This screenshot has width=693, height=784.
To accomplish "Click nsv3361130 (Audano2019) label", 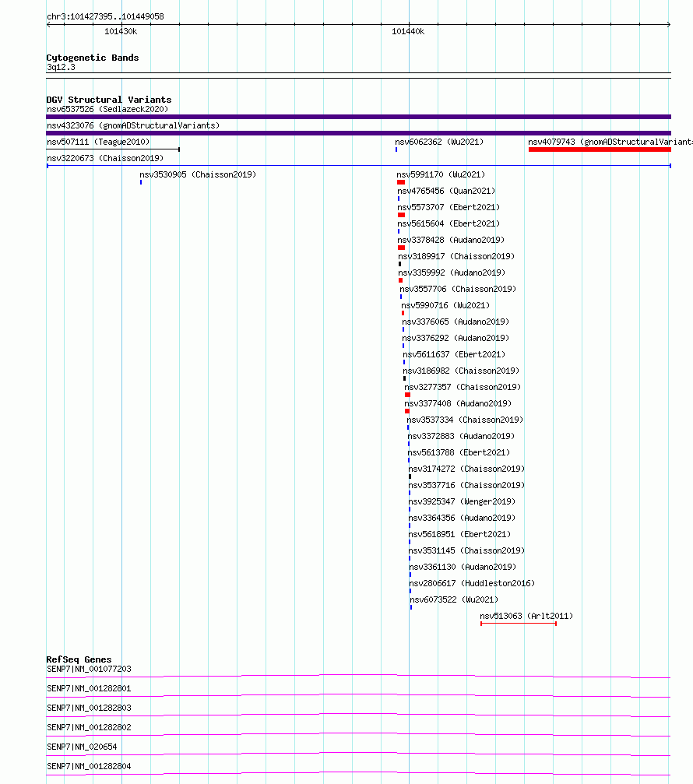I will pyautogui.click(x=463, y=568).
